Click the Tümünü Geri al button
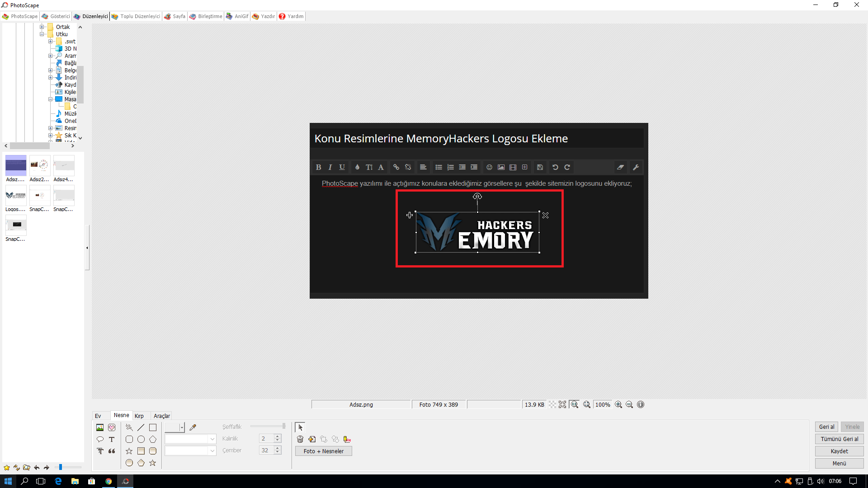868x488 pixels. pyautogui.click(x=840, y=439)
